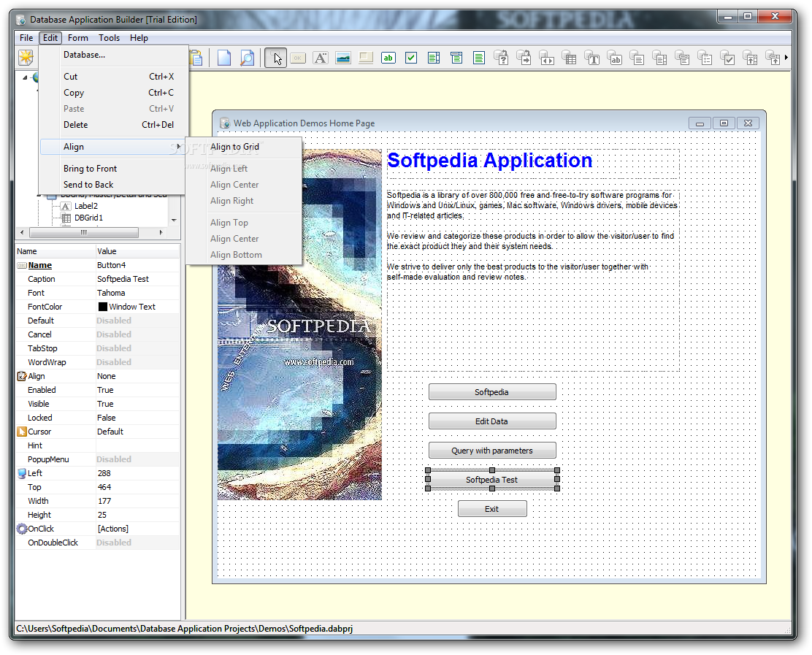Edit the Caption value 'Softpedia Test'
812x655 pixels.
(137, 279)
